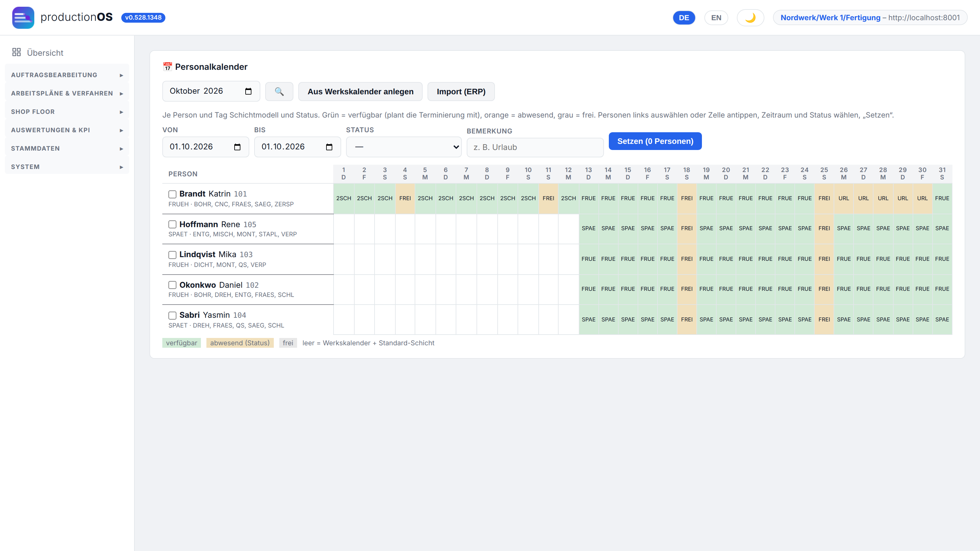
Task: Click the productionOS logo icon
Action: pyautogui.click(x=23, y=17)
